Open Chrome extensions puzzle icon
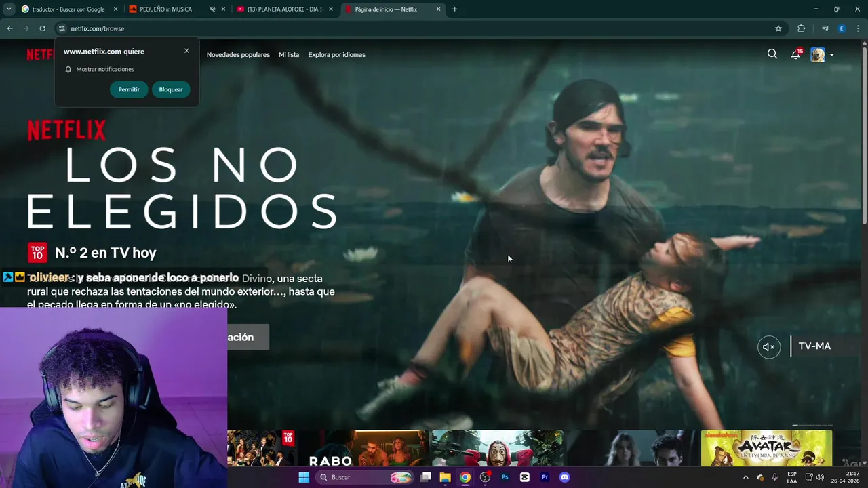This screenshot has height=488, width=868. tap(801, 28)
